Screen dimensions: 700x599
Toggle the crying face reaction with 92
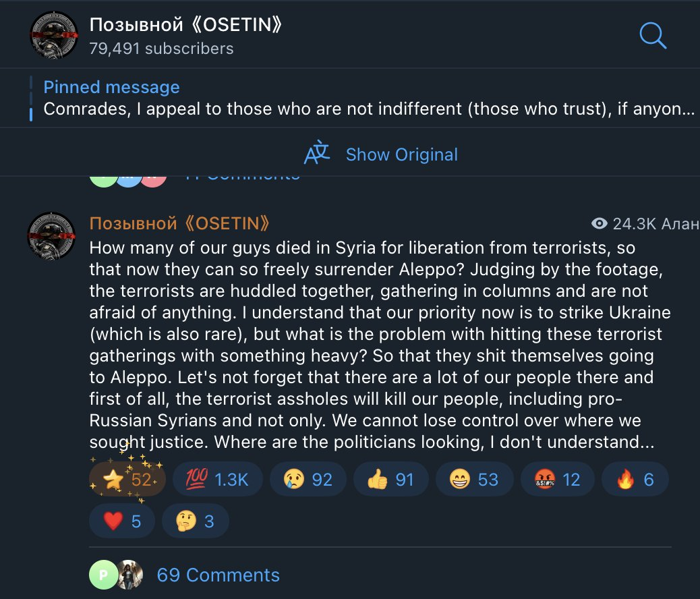pyautogui.click(x=308, y=480)
